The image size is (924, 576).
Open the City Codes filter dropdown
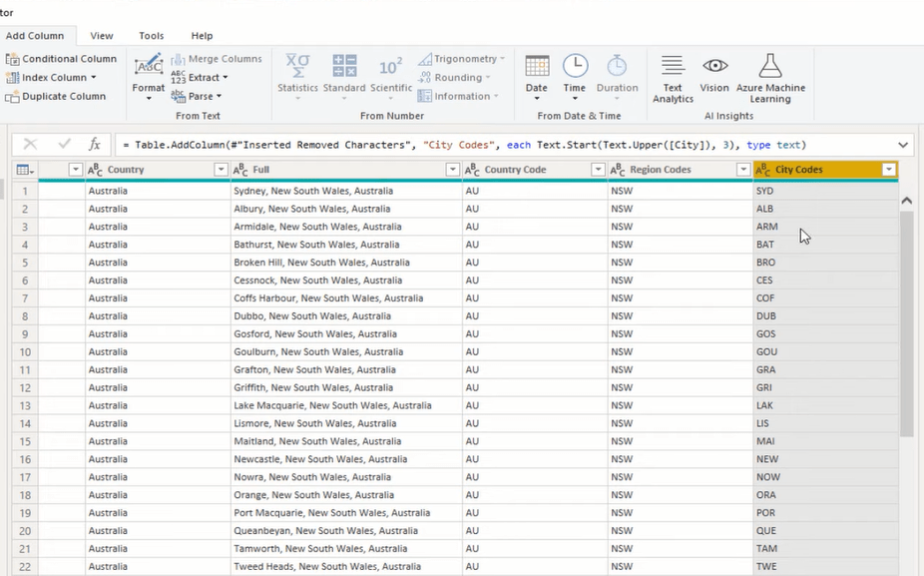[x=889, y=170]
